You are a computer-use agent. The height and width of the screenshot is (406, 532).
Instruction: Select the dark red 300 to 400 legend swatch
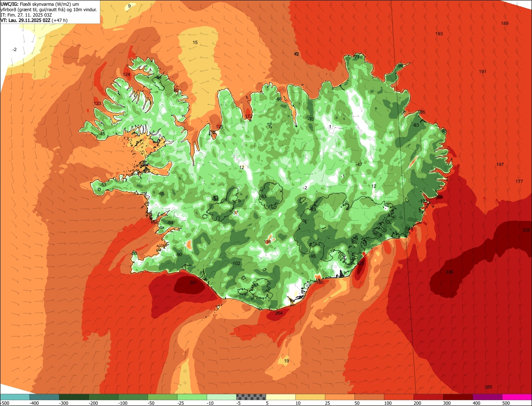click(x=458, y=397)
